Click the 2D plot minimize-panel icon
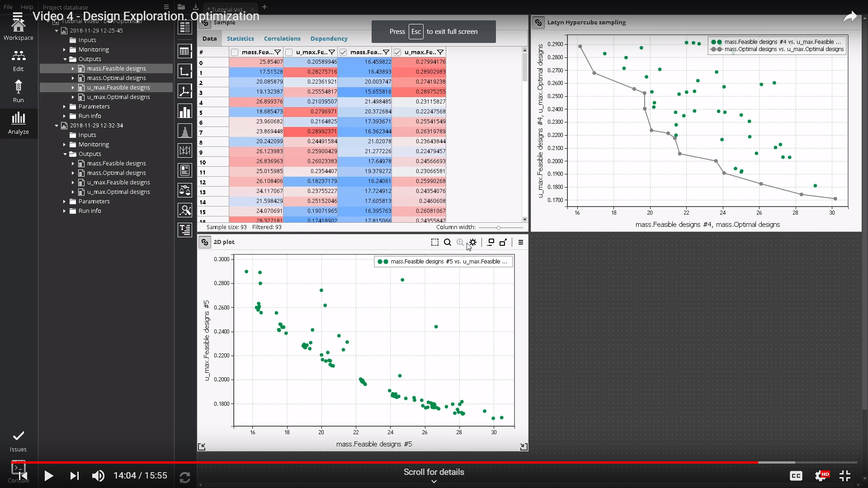Image resolution: width=868 pixels, height=488 pixels. click(x=491, y=242)
